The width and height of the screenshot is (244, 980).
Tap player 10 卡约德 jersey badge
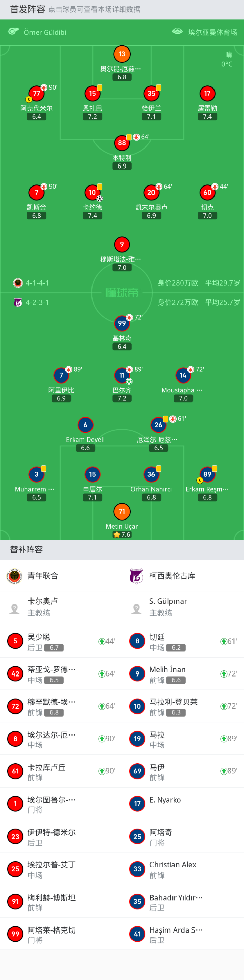(x=93, y=193)
